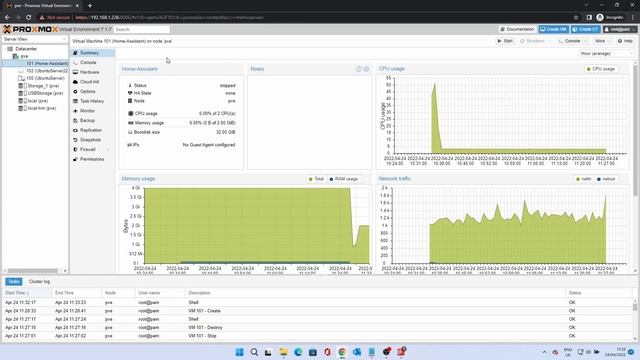This screenshot has height=360, width=640.
Task: Open Microsoft Edge from taskbar
Action: [298, 352]
